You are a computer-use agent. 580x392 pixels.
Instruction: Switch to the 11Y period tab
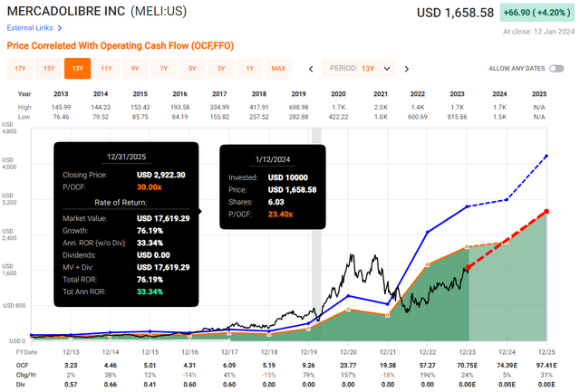(106, 68)
